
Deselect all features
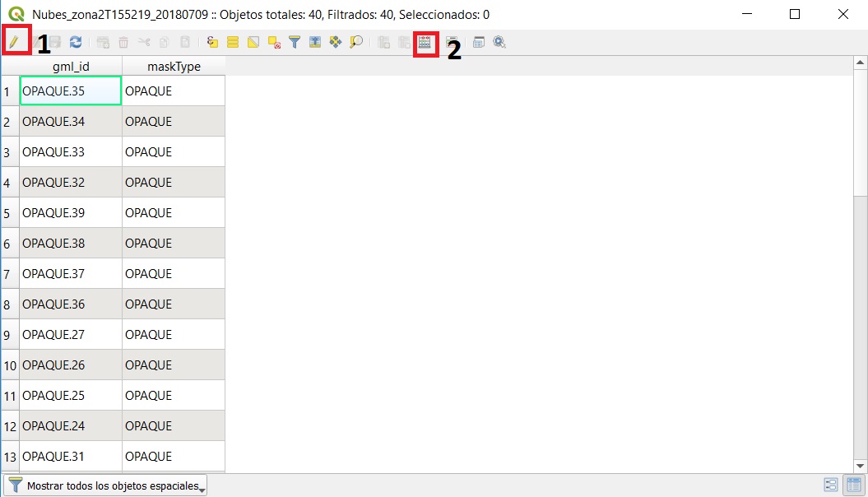point(274,42)
